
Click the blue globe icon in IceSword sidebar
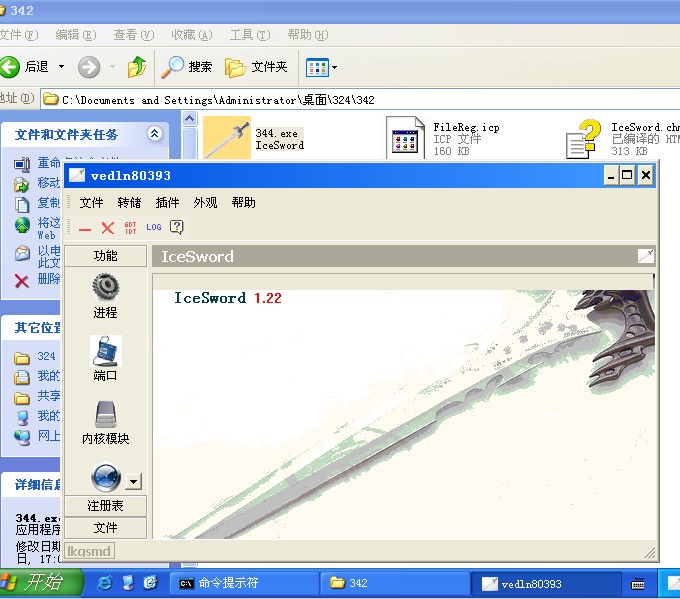click(105, 477)
